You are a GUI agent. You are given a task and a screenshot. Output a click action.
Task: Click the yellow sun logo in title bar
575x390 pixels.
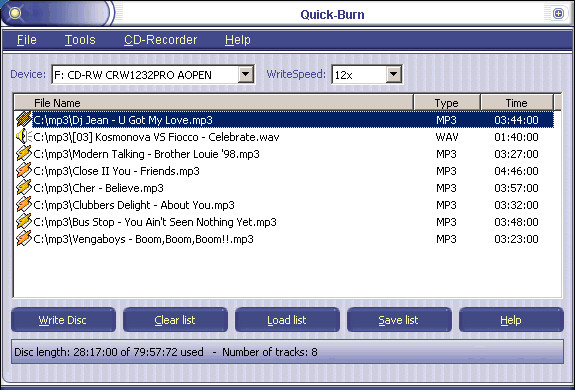[x=15, y=13]
